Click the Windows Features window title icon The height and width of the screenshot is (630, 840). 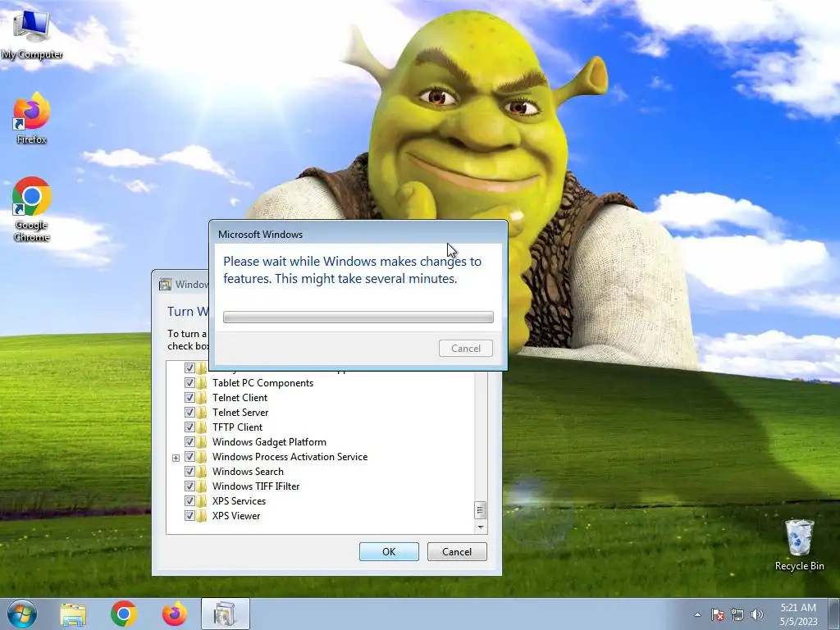(165, 285)
